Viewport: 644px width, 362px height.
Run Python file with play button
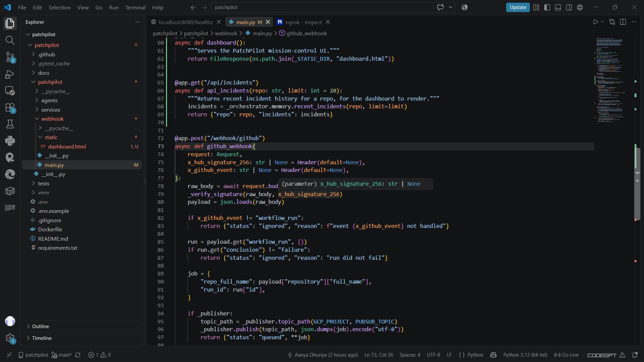coord(596,22)
